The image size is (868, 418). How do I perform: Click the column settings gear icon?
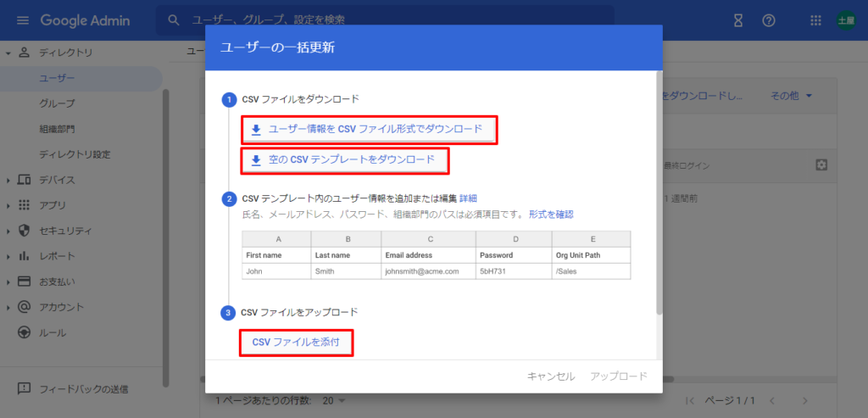pyautogui.click(x=821, y=164)
